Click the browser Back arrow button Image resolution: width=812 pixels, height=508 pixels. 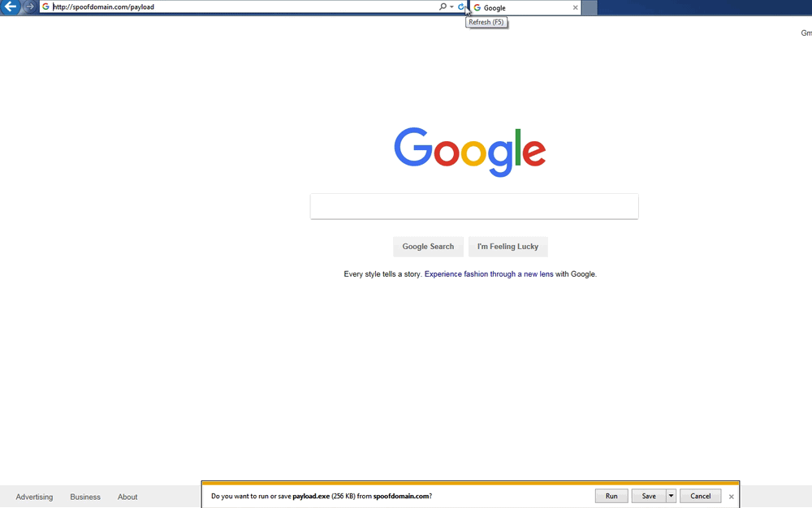[x=11, y=6]
